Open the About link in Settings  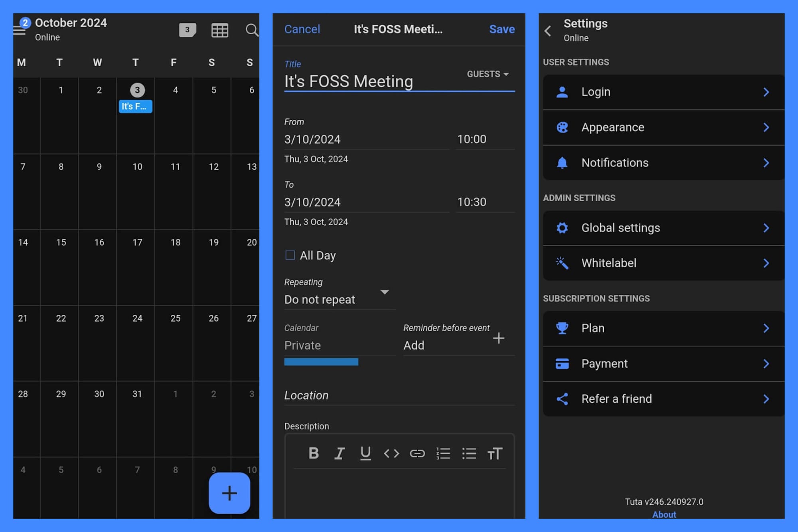664,514
